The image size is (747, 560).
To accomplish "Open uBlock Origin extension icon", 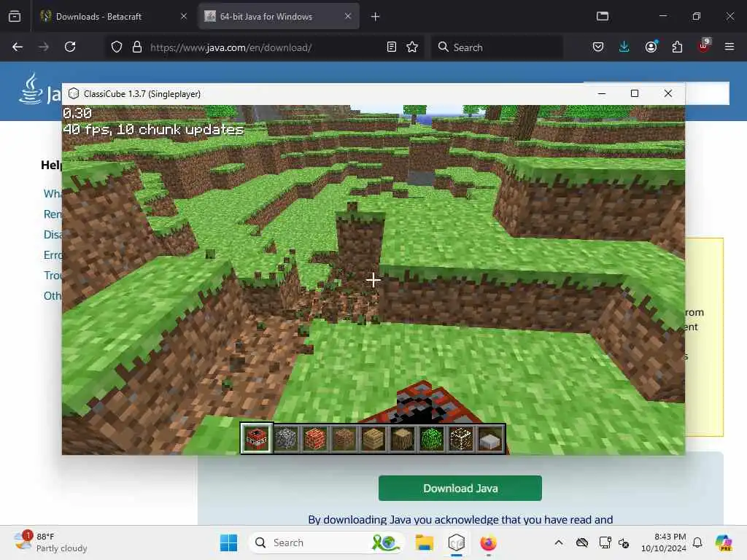I will (x=704, y=46).
